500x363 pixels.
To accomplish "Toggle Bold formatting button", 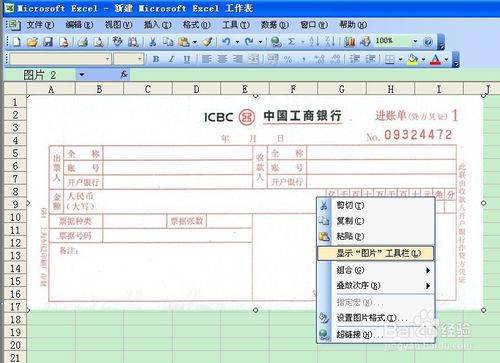I will (x=156, y=59).
